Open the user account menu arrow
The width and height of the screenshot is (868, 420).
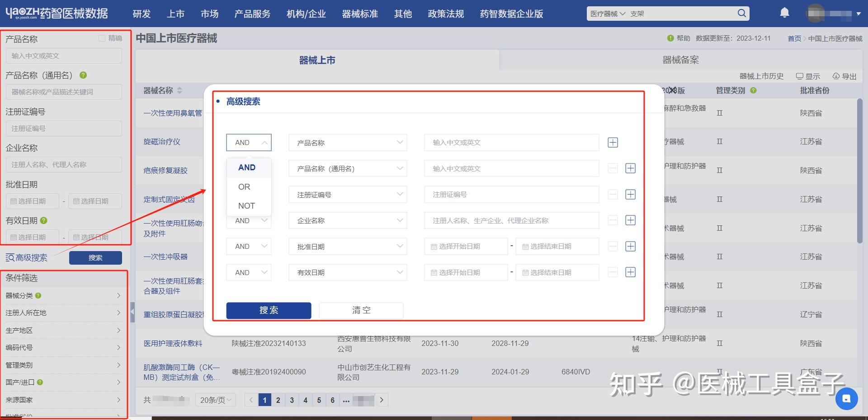(x=859, y=14)
